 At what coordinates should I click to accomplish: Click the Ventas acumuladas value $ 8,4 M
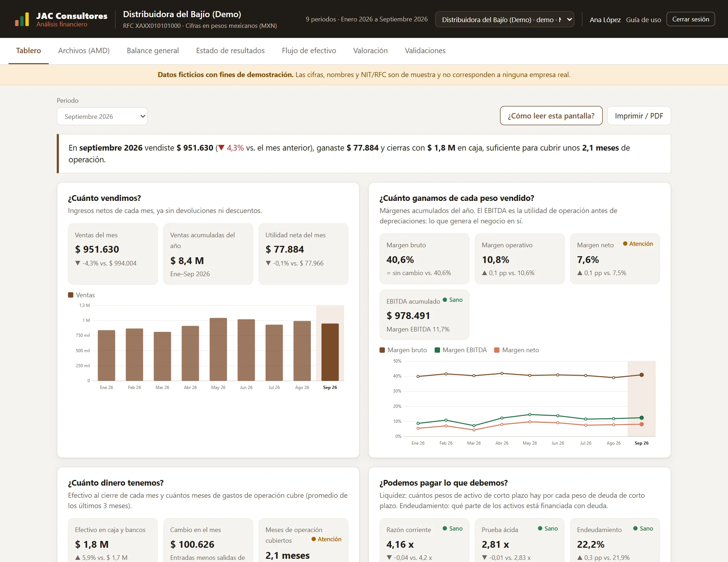point(187,261)
